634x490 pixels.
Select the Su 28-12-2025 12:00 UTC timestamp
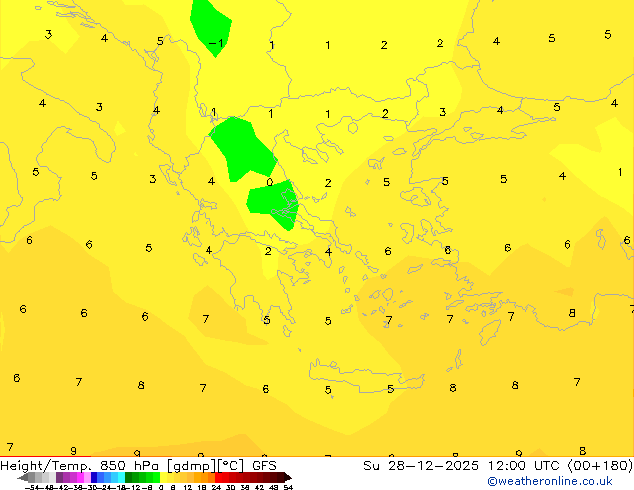click(x=498, y=465)
